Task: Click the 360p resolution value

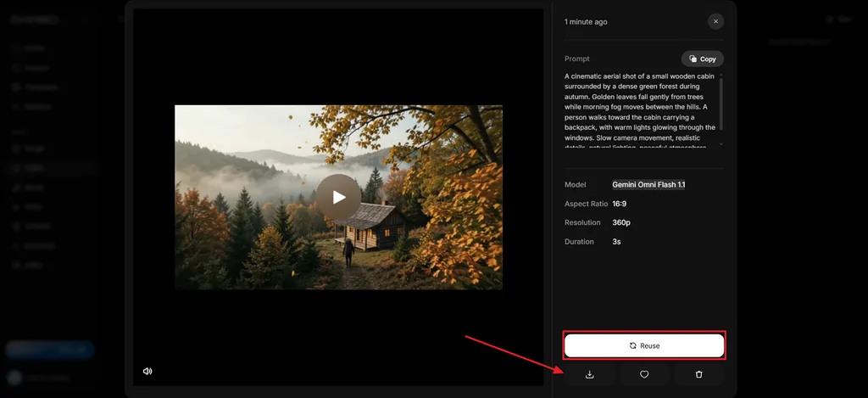Action: [x=621, y=223]
